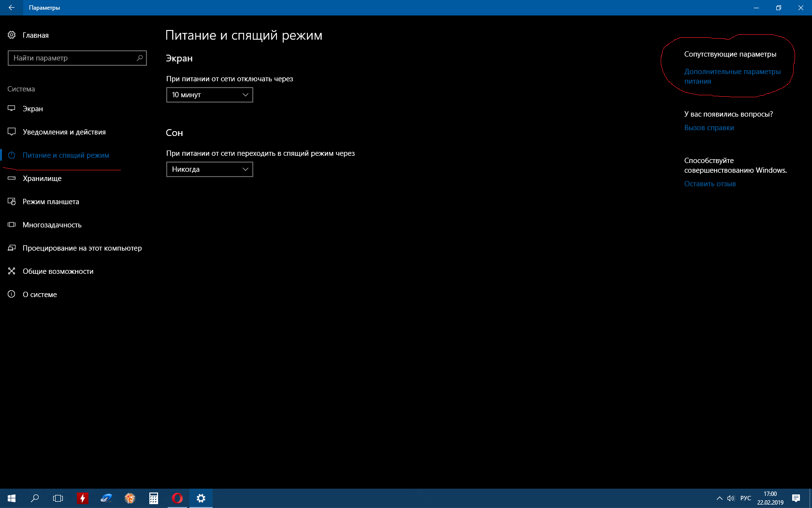This screenshot has height=508, width=812.
Task: Click the back arrow in title bar
Action: pos(12,8)
